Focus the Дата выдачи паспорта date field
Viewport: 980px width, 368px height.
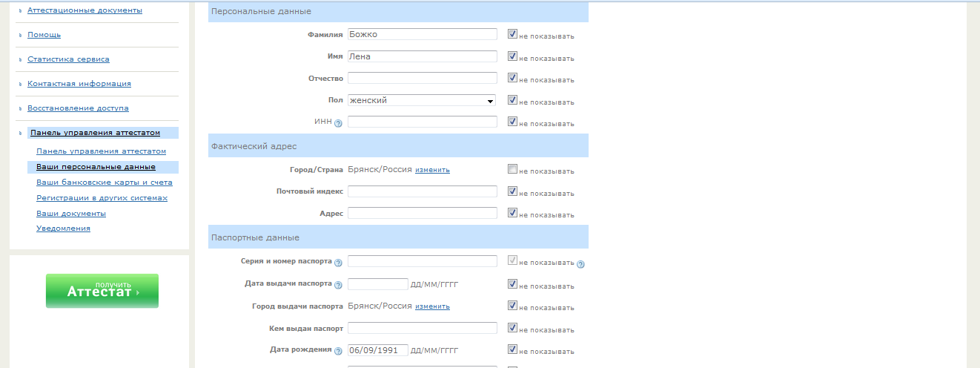[x=378, y=283]
